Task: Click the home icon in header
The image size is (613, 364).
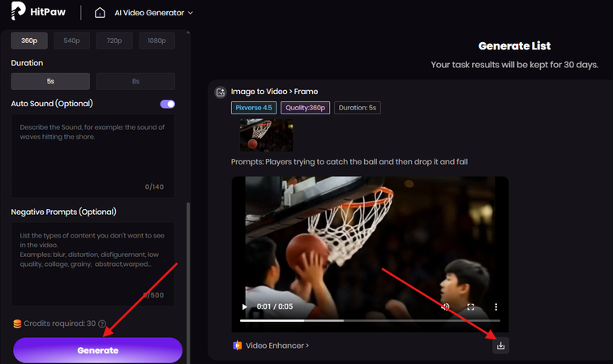Action: point(101,13)
